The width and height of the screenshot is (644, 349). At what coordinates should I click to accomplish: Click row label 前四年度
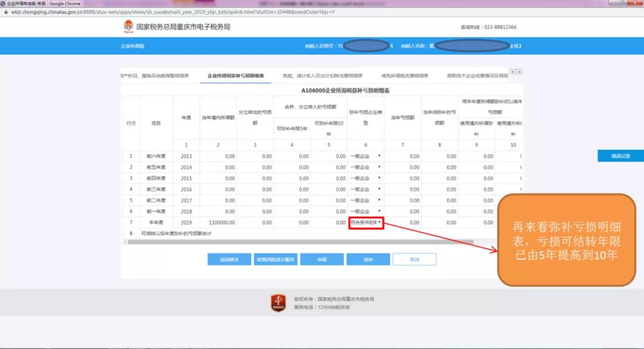[x=156, y=179]
